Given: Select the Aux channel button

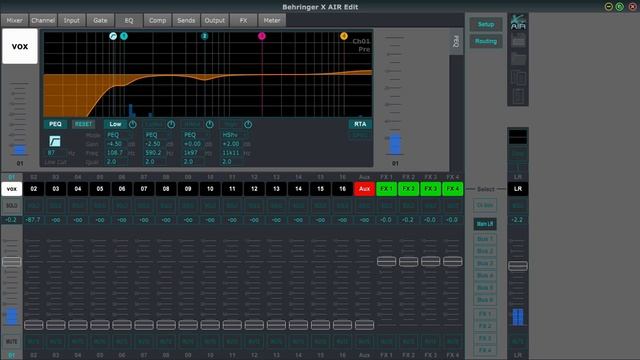Looking at the screenshot, I should pyautogui.click(x=364, y=189).
